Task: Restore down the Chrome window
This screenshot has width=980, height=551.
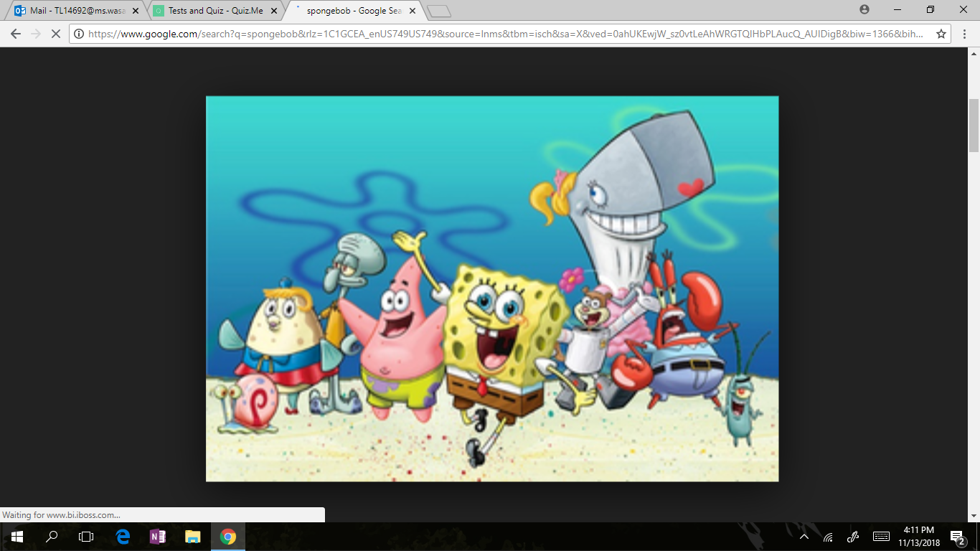Action: coord(930,9)
